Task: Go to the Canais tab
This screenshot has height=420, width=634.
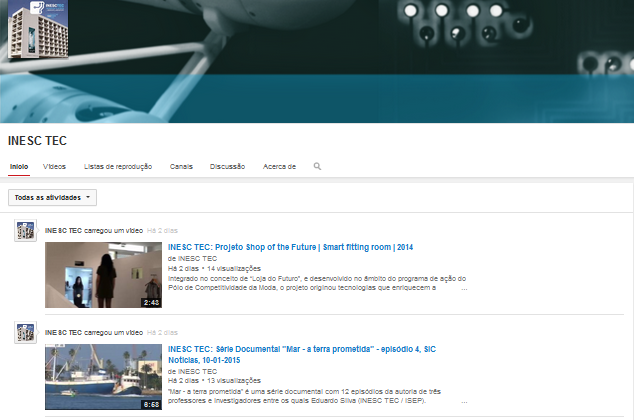Action: click(x=181, y=167)
